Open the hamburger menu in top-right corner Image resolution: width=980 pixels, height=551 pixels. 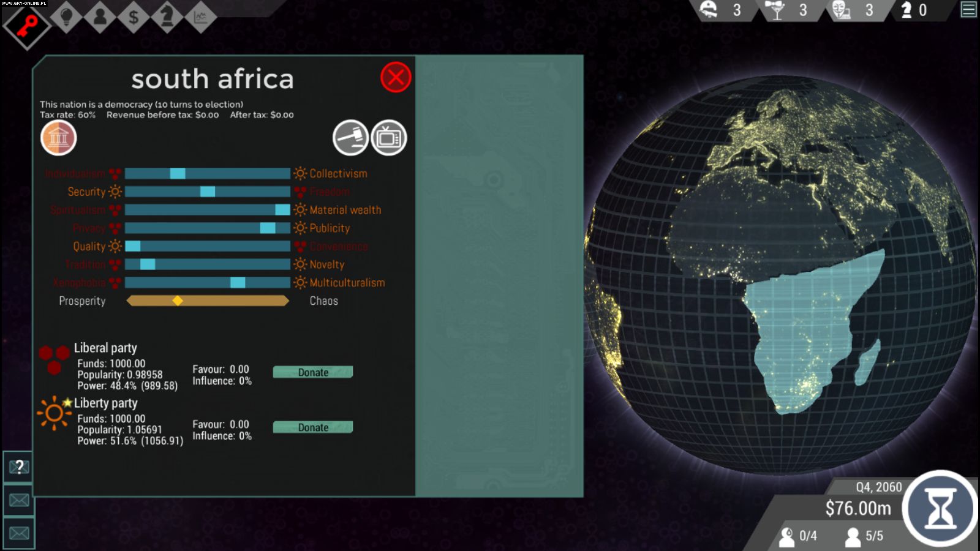click(x=968, y=10)
